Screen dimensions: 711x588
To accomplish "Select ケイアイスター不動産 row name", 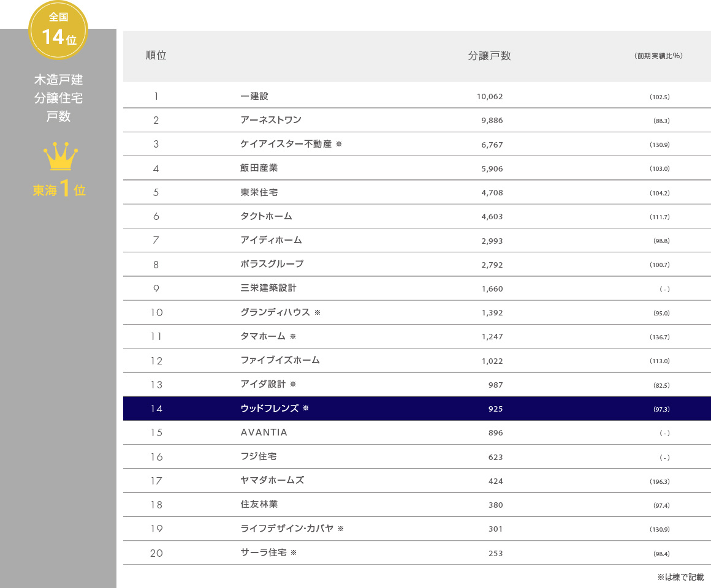I will click(286, 144).
